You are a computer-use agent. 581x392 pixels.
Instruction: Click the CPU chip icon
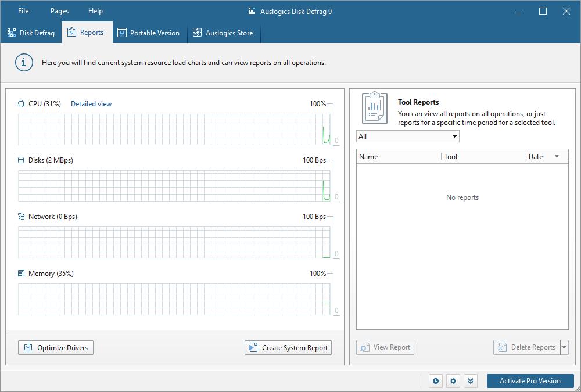21,104
